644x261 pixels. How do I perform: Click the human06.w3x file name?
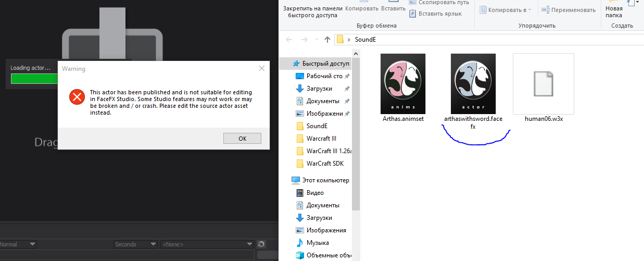[x=544, y=118]
